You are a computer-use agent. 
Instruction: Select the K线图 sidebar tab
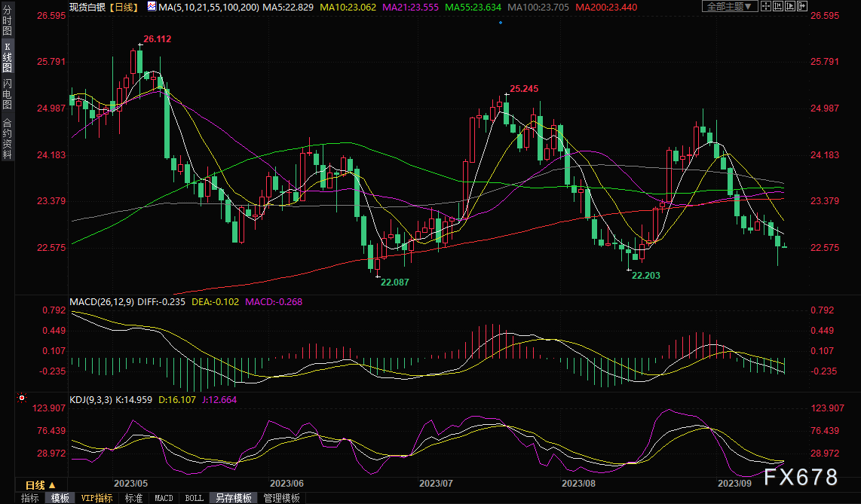pyautogui.click(x=8, y=57)
